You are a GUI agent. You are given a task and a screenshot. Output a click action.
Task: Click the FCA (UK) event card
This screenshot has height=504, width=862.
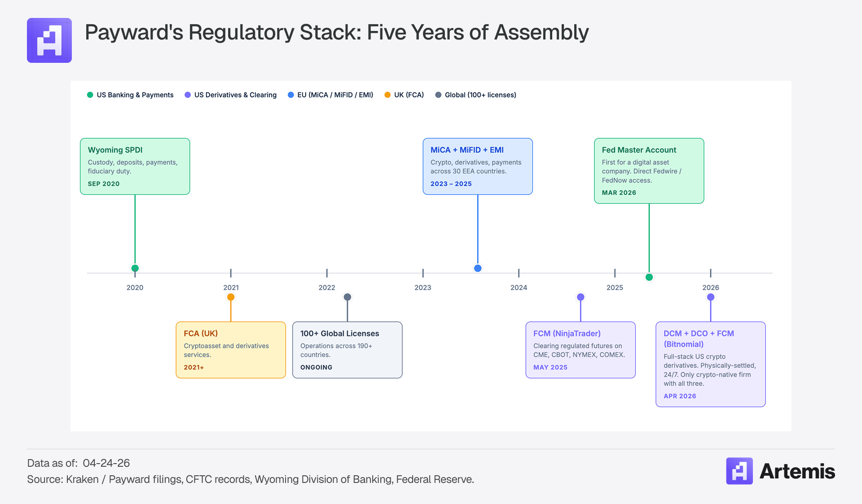click(x=230, y=350)
